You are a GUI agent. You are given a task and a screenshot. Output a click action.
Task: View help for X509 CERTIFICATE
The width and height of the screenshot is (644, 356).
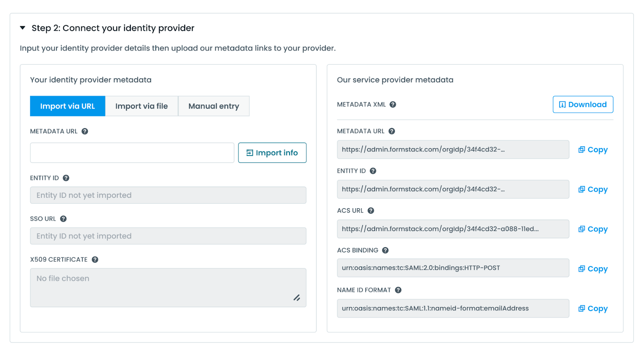[95, 260]
